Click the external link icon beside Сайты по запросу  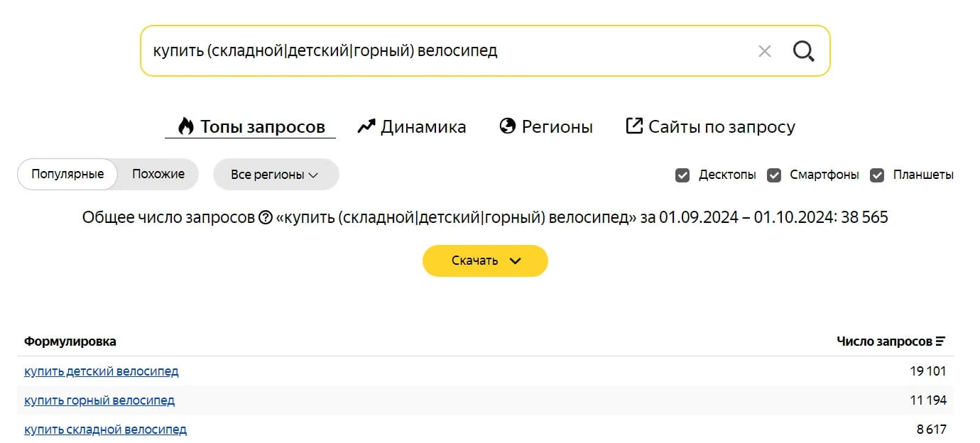[633, 126]
